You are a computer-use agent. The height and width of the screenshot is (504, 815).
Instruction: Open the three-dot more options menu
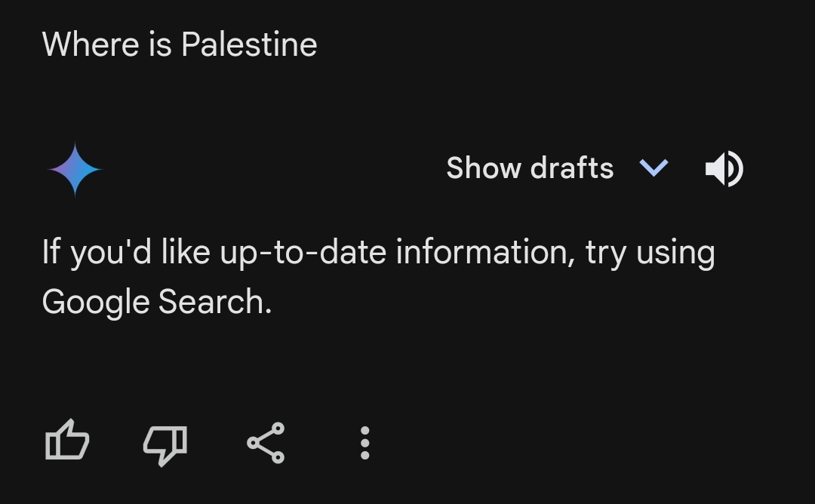tap(364, 443)
